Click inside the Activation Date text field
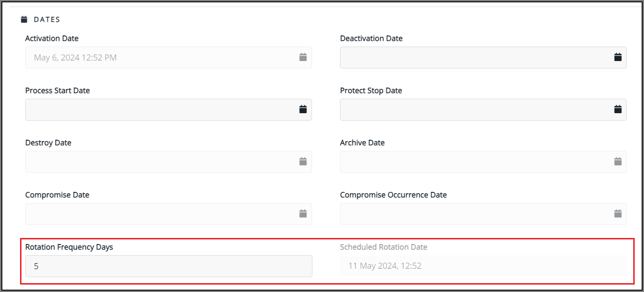Viewport: 644px width, 292px height. point(159,58)
